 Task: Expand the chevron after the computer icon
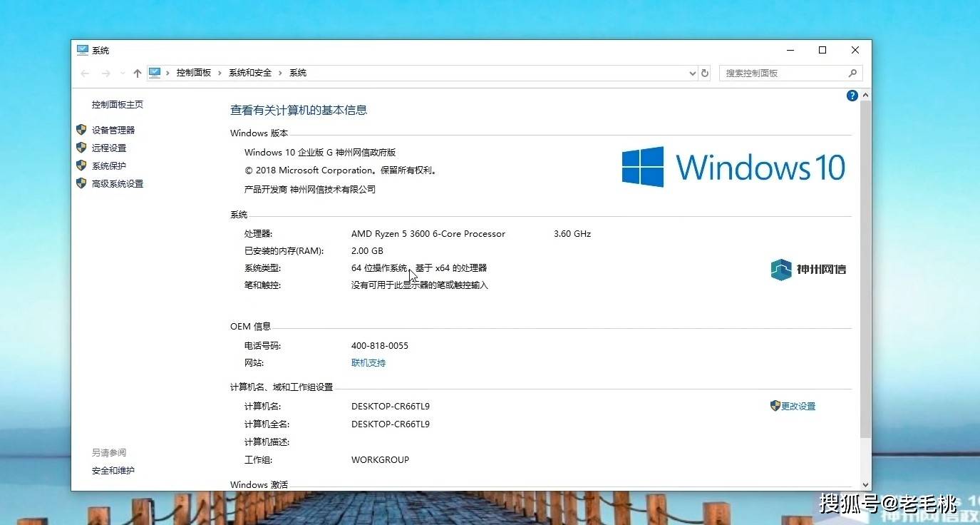tap(168, 73)
